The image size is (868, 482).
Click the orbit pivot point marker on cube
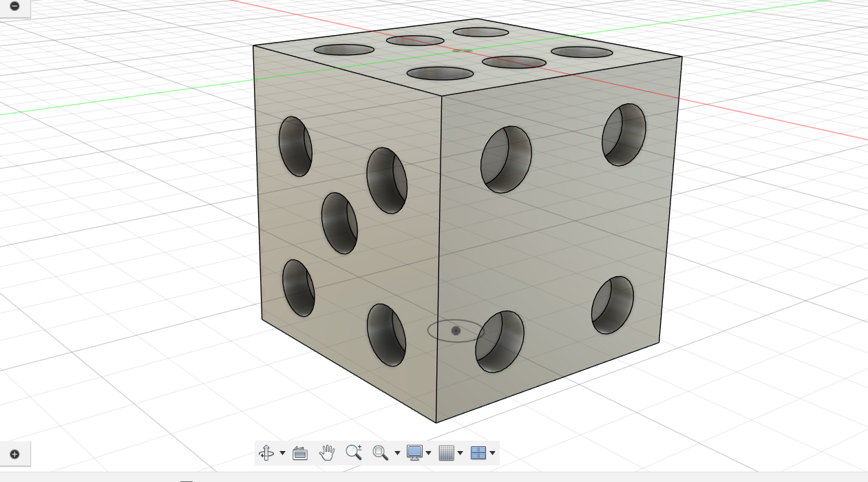pyautogui.click(x=456, y=331)
